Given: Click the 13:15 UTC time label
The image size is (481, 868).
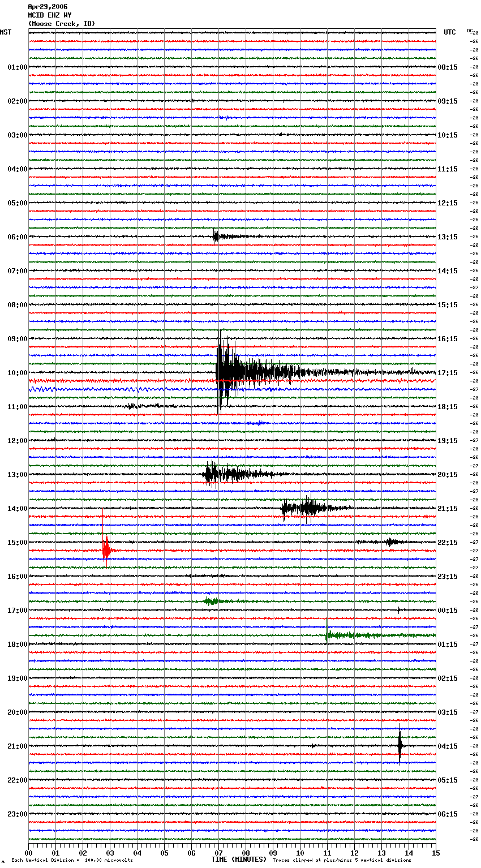Looking at the screenshot, I should tap(448, 237).
